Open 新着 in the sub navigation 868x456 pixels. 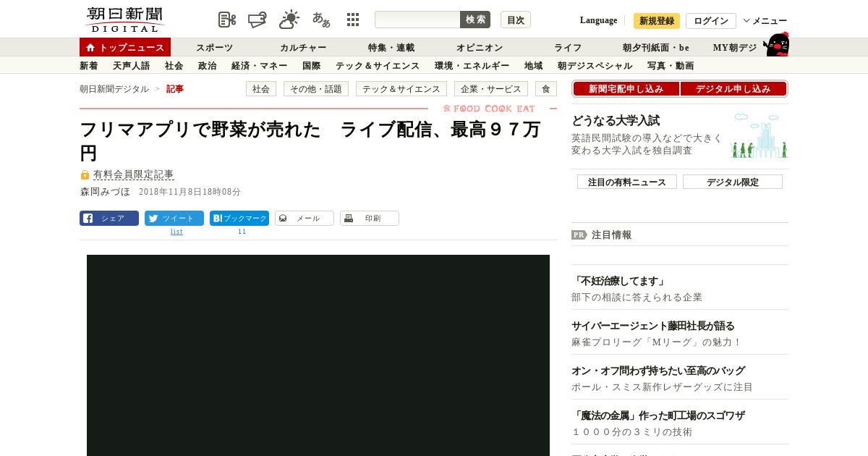coord(89,66)
